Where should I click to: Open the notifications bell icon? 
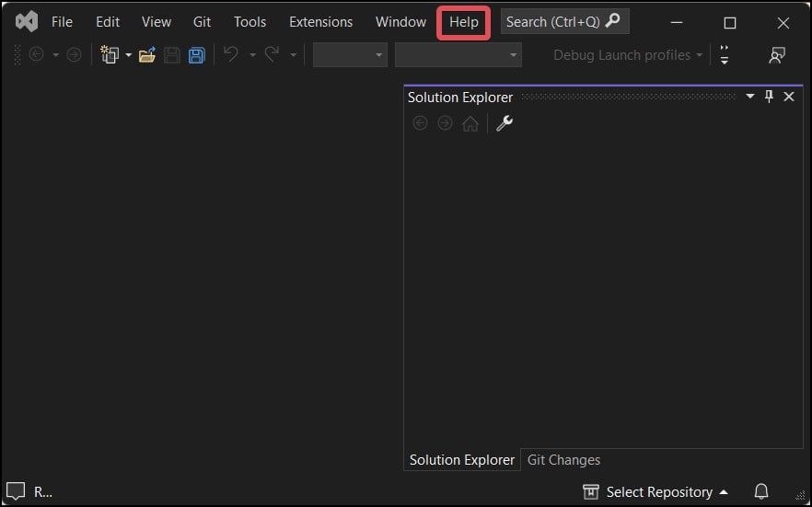pos(761,491)
